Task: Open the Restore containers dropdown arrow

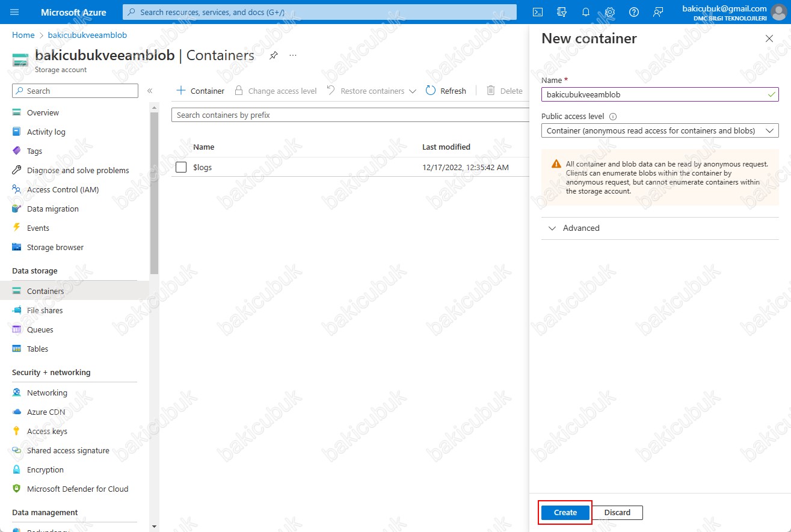Action: (412, 91)
